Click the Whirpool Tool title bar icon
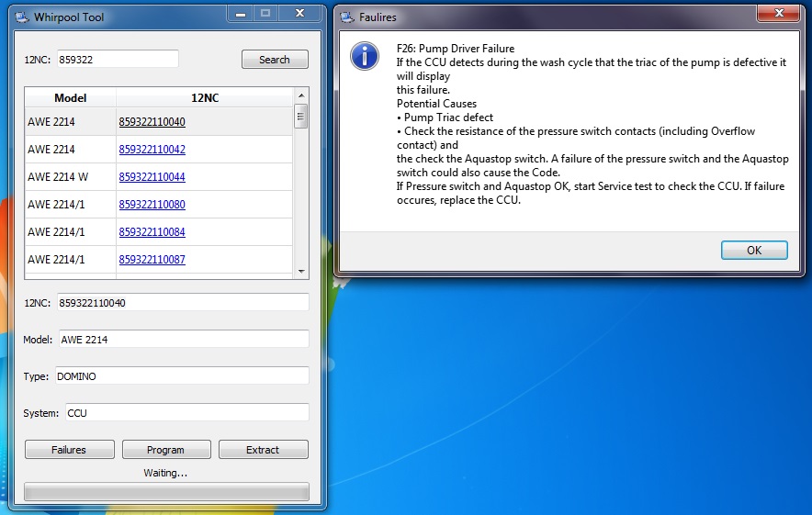This screenshot has height=515, width=812. tap(20, 17)
